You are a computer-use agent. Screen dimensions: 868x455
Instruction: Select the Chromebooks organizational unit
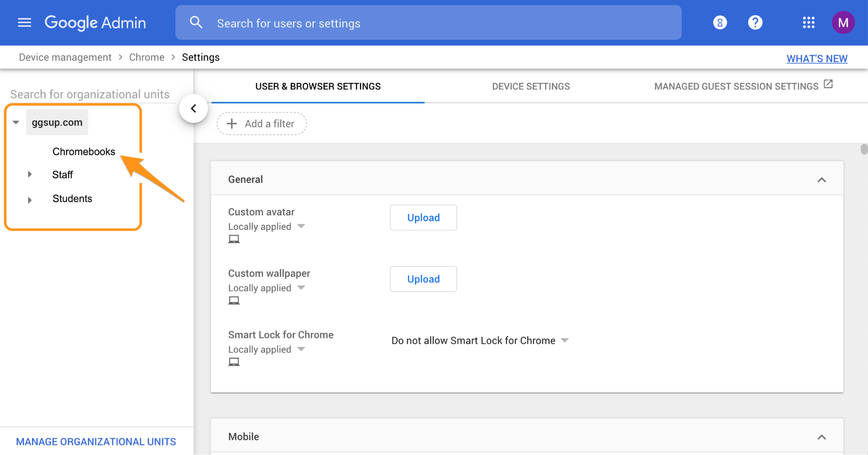(84, 152)
